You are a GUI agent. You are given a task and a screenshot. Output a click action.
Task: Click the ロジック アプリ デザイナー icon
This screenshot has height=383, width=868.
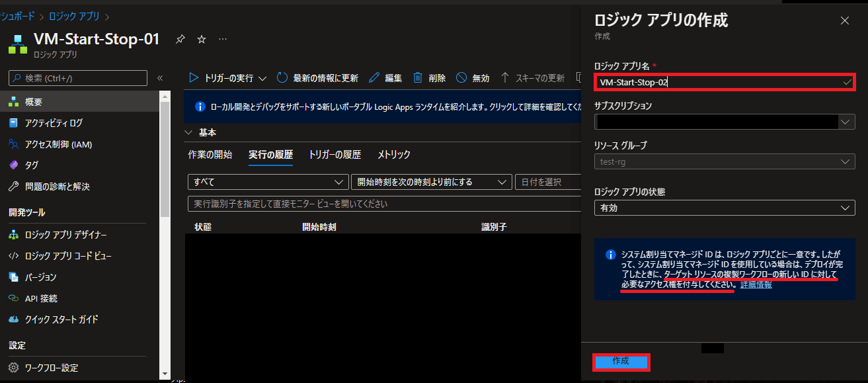(13, 235)
